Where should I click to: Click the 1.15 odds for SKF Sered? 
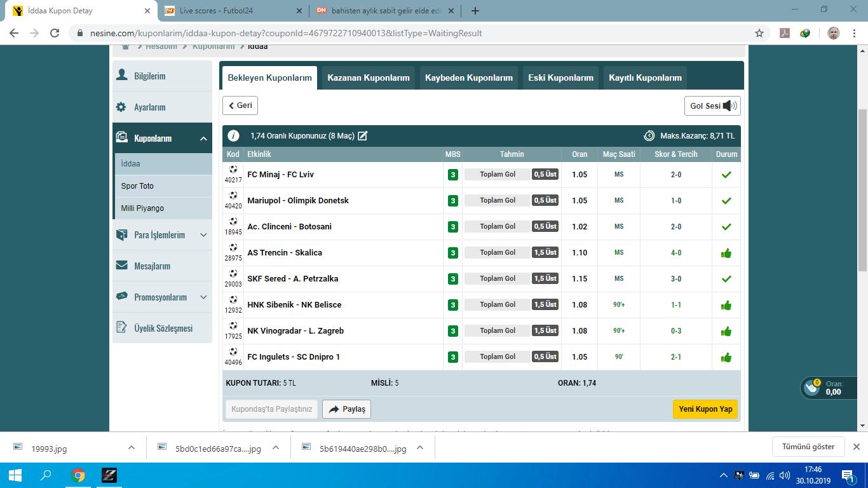(580, 279)
